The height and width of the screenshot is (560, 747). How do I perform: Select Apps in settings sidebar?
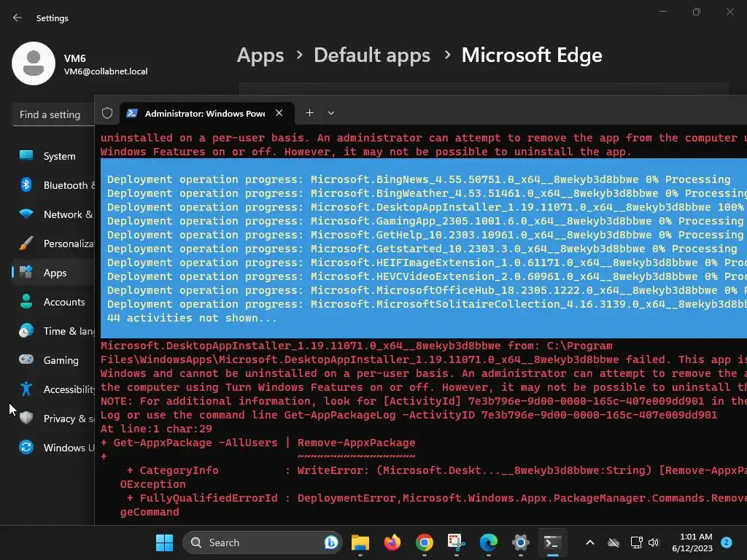[53, 273]
